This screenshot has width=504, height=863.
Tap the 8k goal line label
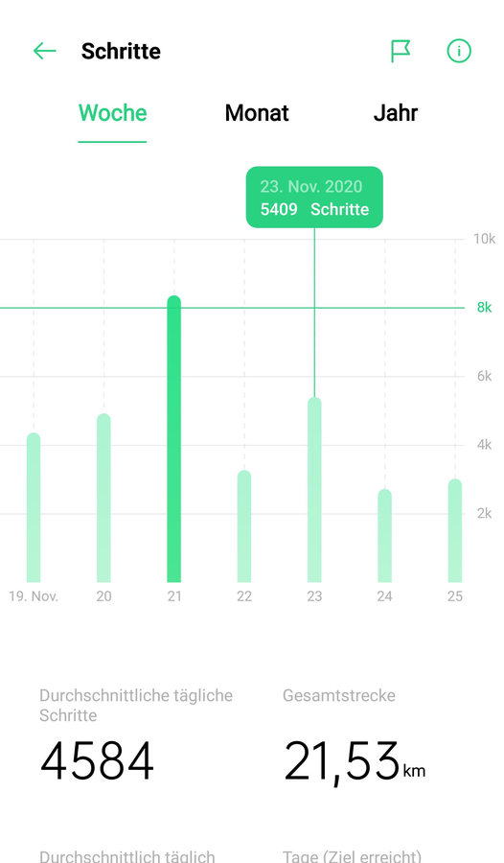point(484,308)
